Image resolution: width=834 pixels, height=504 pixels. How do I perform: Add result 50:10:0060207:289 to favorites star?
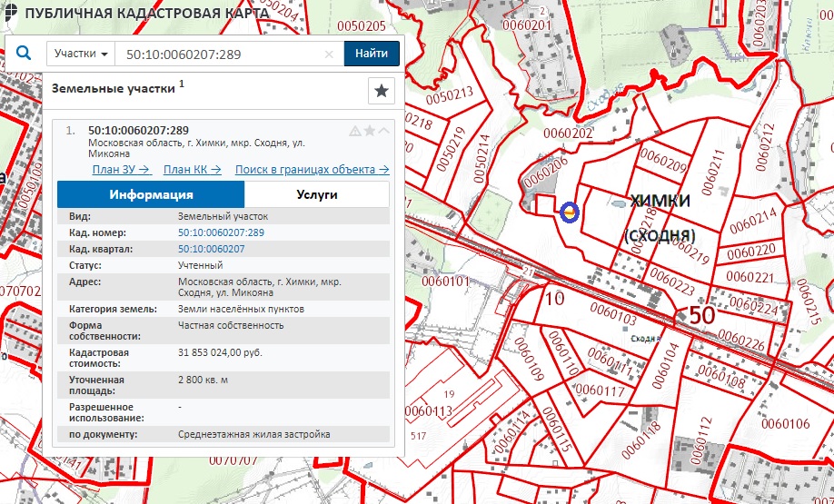click(x=370, y=131)
